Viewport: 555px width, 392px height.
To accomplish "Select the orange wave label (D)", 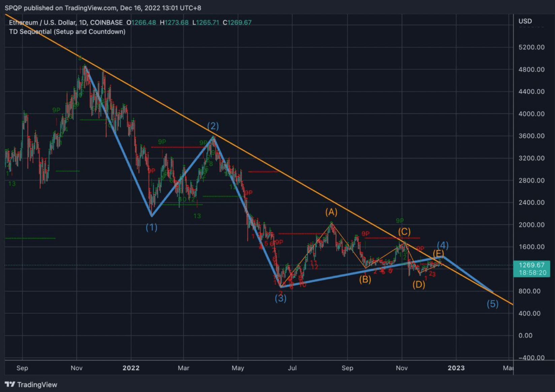I will (x=419, y=285).
